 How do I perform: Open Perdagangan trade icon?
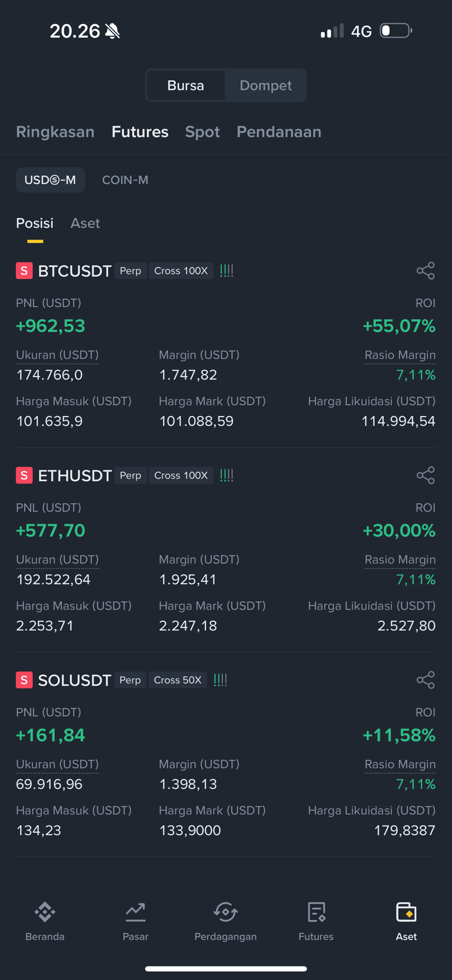225,911
